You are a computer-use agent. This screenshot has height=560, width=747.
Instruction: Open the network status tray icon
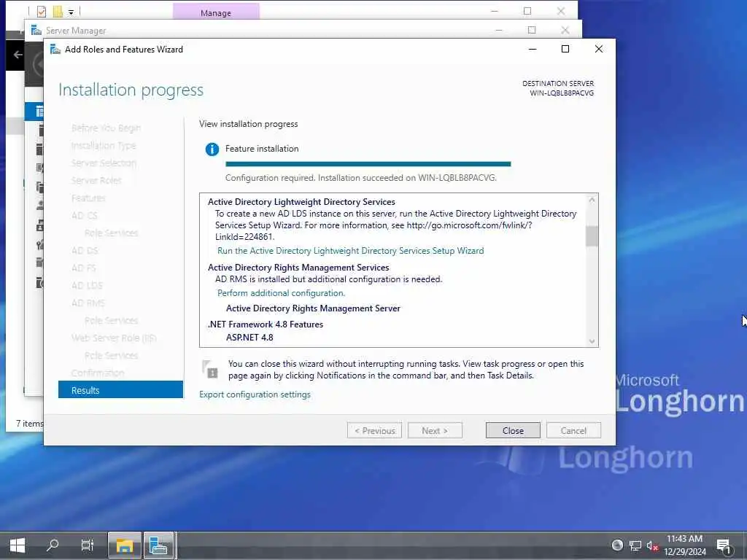pos(635,545)
